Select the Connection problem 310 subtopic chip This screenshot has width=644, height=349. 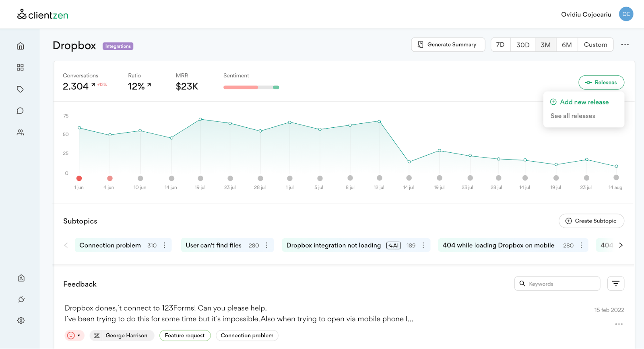123,245
